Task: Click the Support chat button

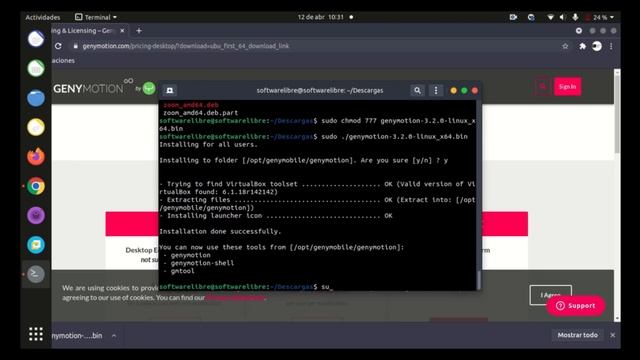Action: pyautogui.click(x=576, y=306)
